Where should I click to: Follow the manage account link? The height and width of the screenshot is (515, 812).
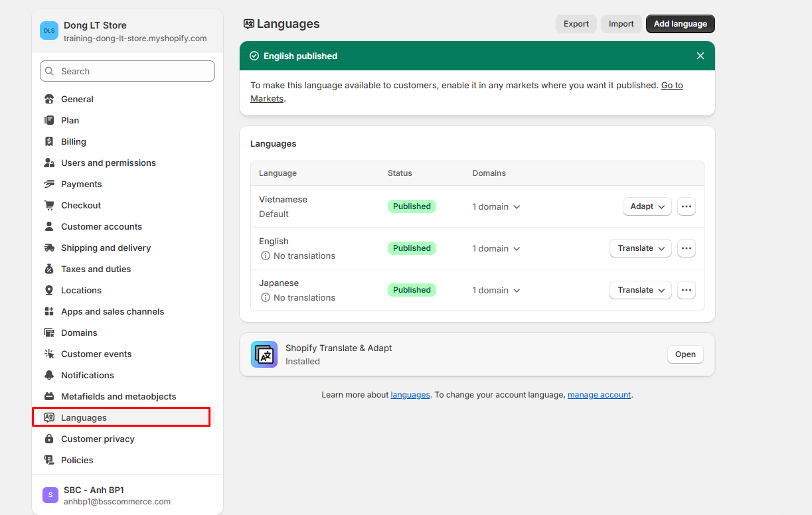(x=599, y=394)
